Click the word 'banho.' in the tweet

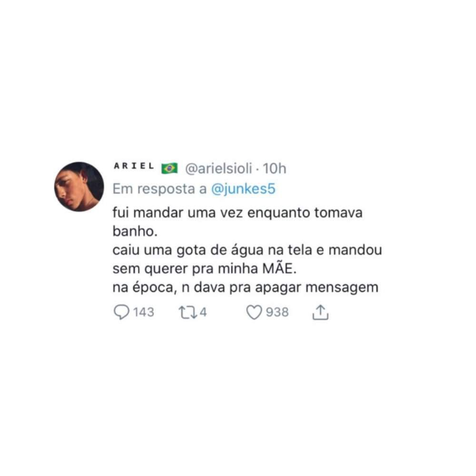click(135, 231)
